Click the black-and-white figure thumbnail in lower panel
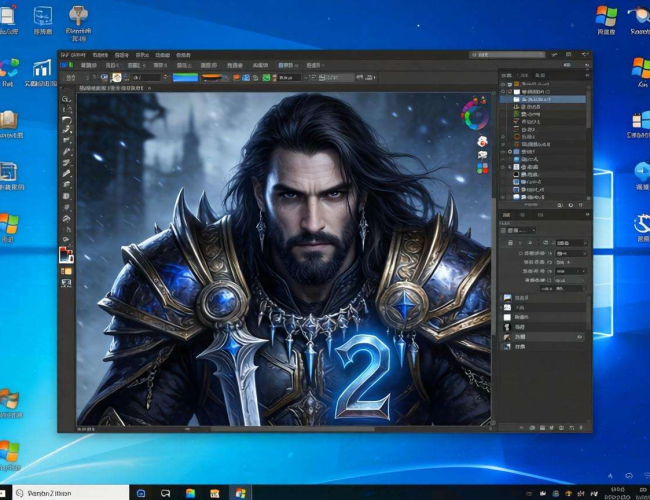Viewport: 650px width, 500px height. [507, 327]
